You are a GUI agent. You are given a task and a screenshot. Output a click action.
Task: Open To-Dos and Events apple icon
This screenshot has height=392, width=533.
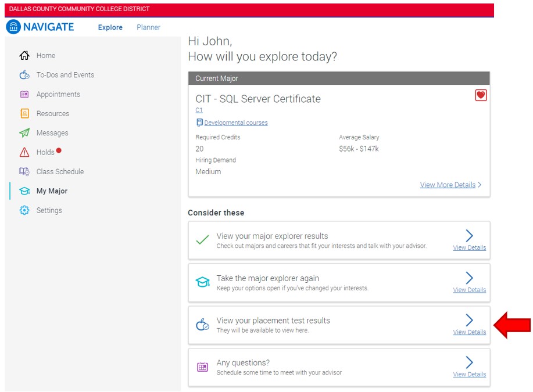pos(24,75)
